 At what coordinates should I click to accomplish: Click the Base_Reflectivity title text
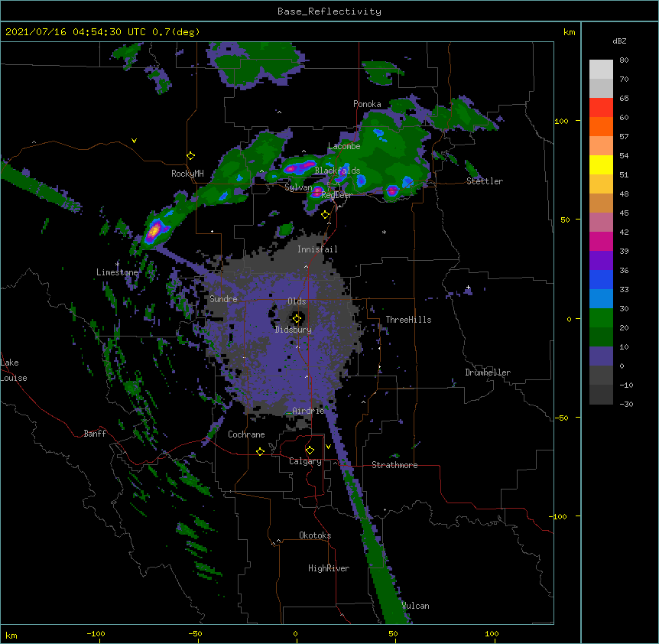click(x=329, y=11)
